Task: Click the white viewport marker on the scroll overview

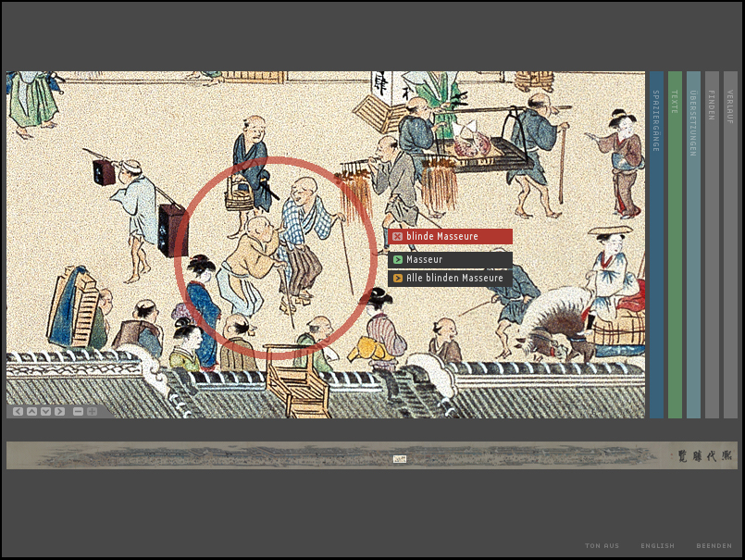Action: point(400,459)
